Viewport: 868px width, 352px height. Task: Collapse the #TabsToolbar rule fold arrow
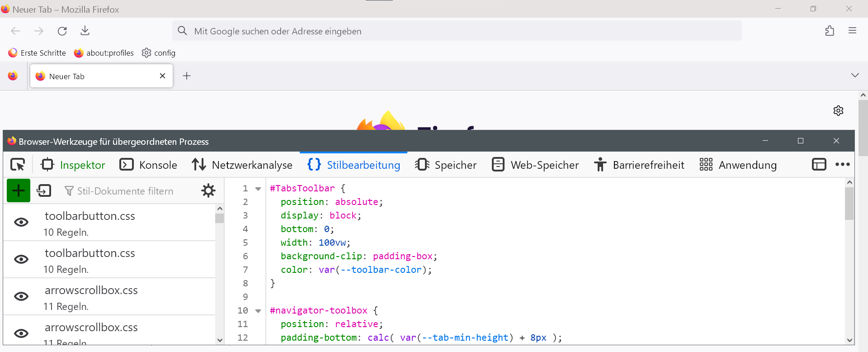pos(258,189)
